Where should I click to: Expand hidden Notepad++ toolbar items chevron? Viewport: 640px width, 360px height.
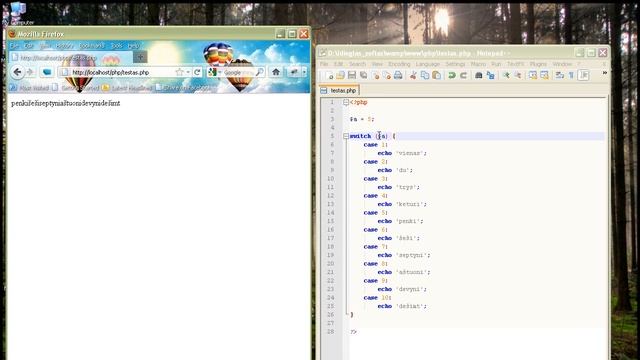coord(604,73)
